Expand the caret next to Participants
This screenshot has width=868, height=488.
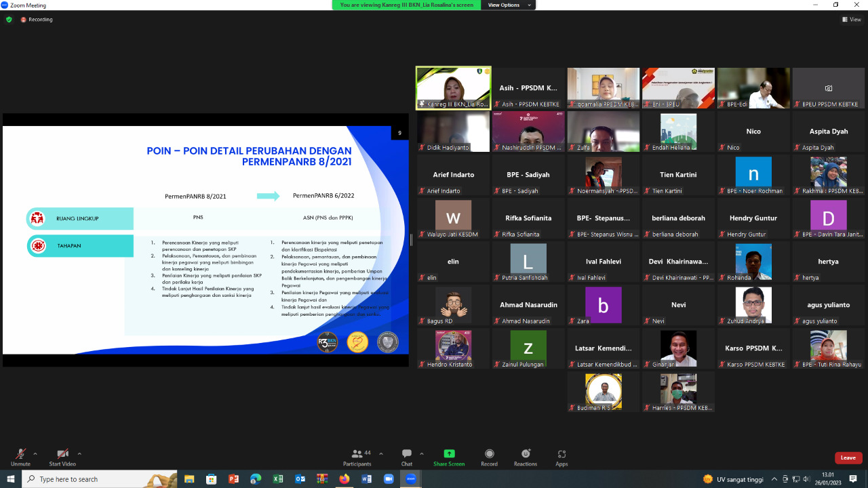(381, 454)
